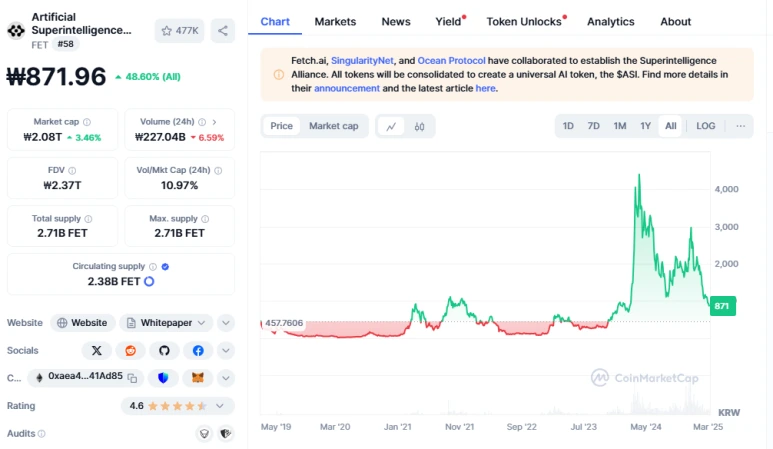
Task: Show Market cap on the chart
Action: pos(334,126)
